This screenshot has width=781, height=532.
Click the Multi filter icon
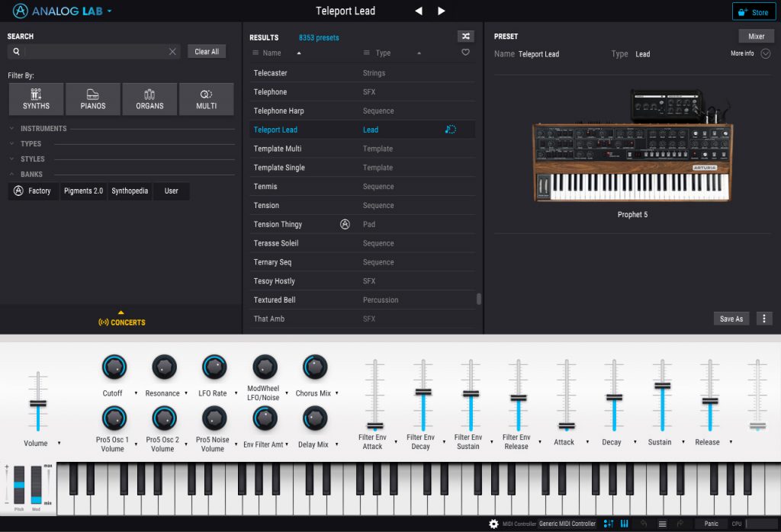(206, 98)
